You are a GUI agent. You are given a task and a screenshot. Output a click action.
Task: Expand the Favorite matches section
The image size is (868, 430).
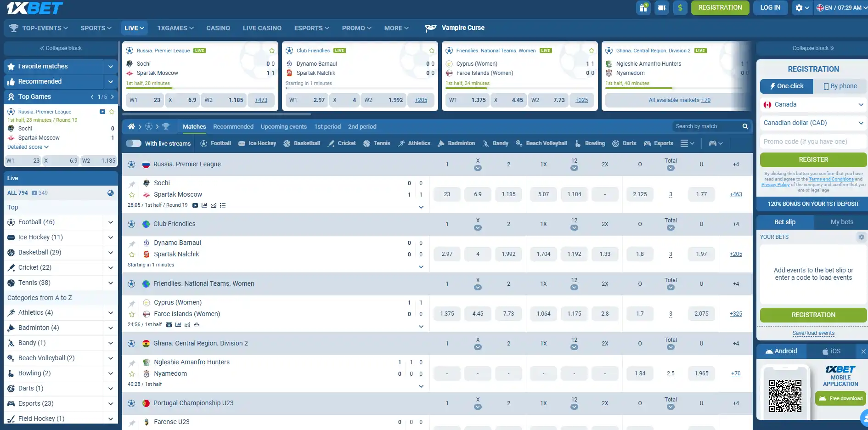(111, 67)
